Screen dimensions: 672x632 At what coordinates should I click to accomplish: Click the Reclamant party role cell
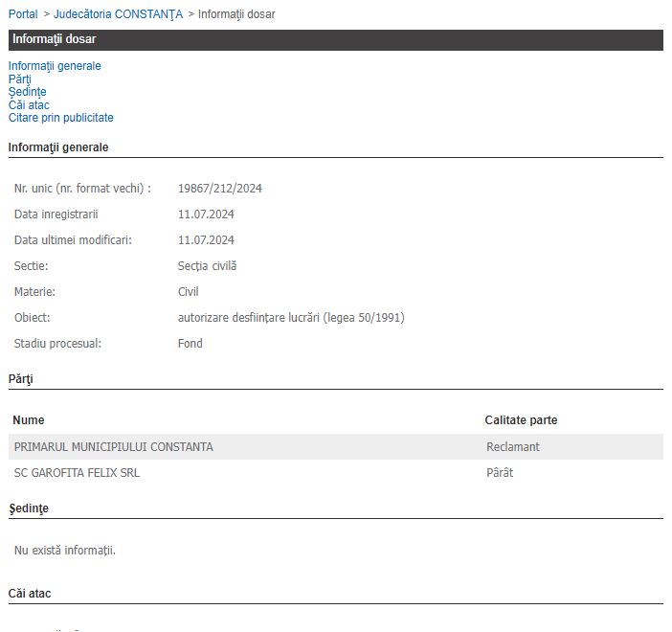click(x=513, y=447)
